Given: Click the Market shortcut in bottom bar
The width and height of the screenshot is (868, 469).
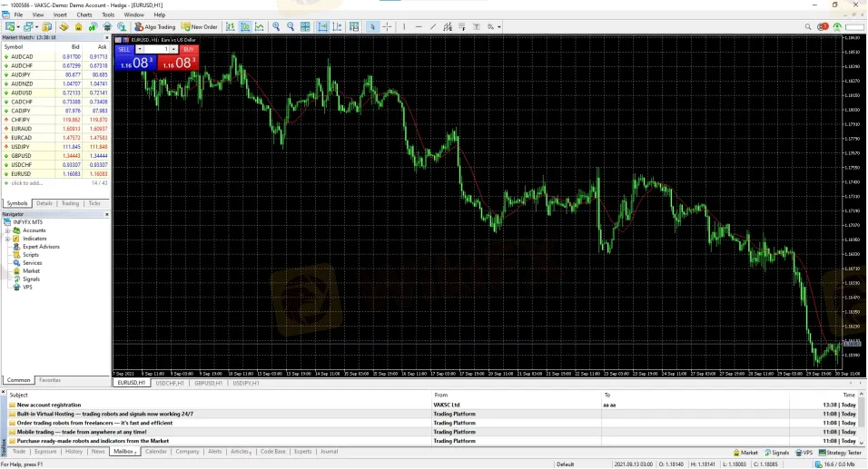Looking at the screenshot, I should tap(745, 453).
